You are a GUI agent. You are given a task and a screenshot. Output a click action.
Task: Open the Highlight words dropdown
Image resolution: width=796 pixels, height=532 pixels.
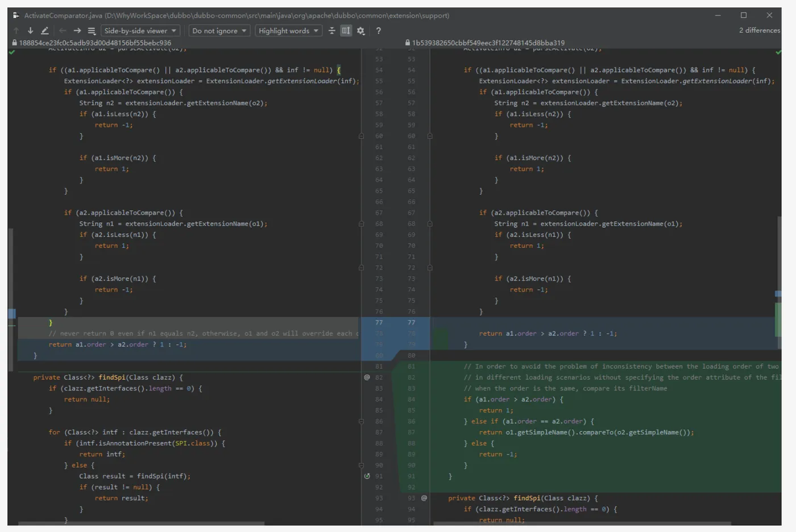[288, 31]
